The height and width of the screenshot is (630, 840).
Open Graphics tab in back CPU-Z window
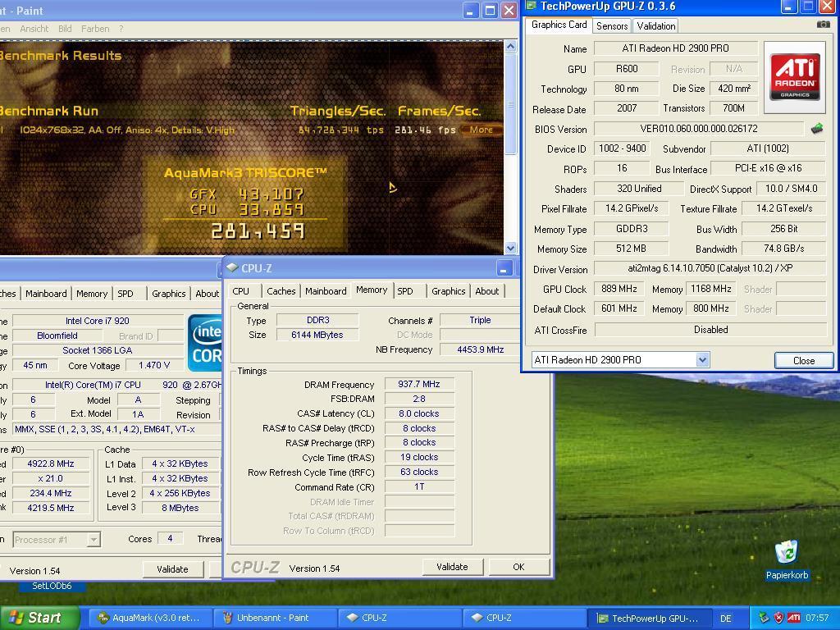tap(169, 294)
